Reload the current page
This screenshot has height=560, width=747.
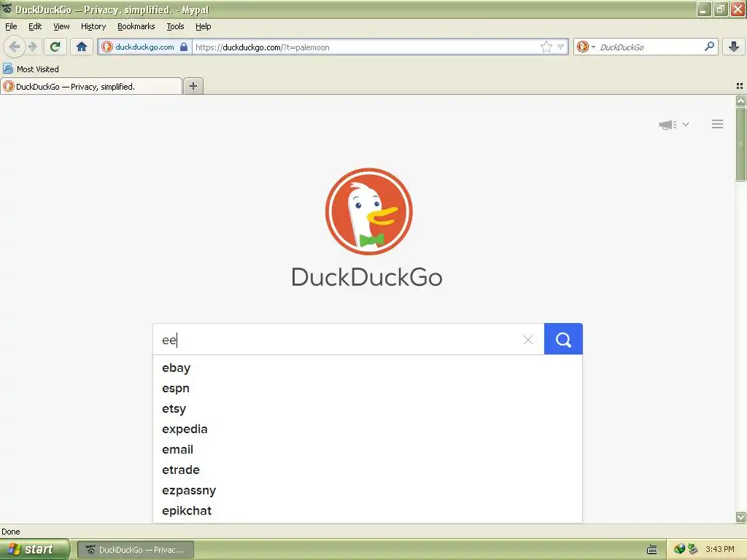click(x=55, y=47)
